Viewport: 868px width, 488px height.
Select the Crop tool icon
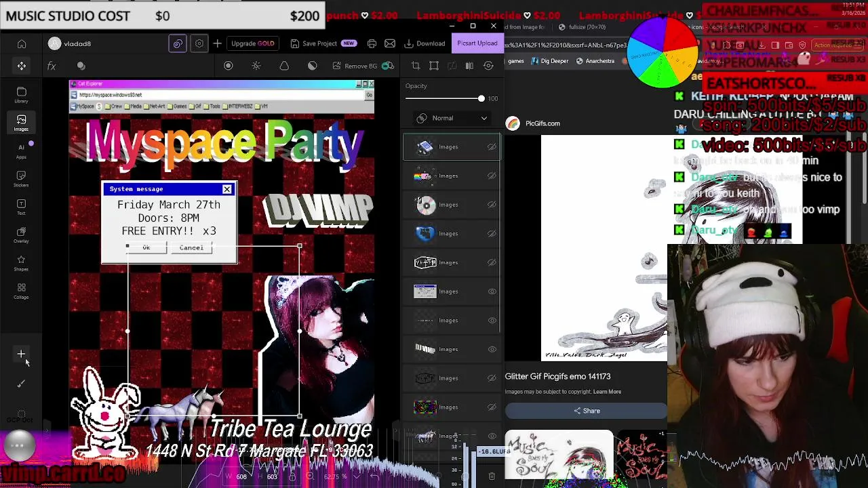point(416,66)
